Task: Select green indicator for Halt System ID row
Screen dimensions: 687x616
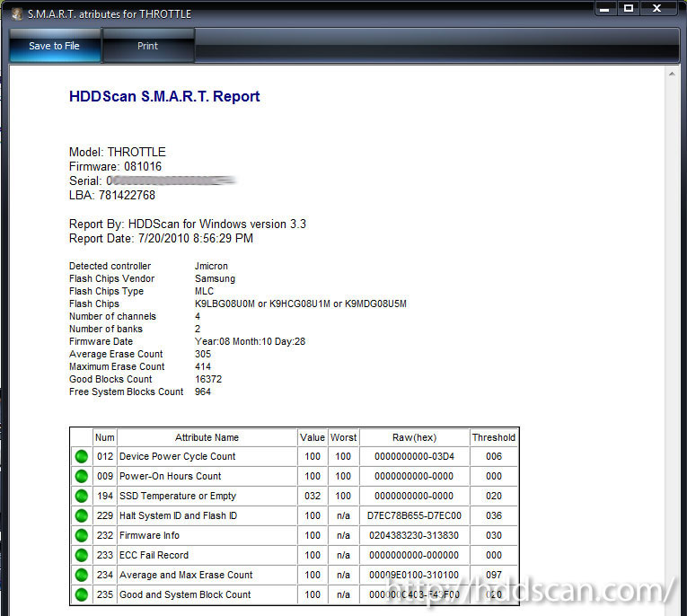Action: pyautogui.click(x=82, y=515)
